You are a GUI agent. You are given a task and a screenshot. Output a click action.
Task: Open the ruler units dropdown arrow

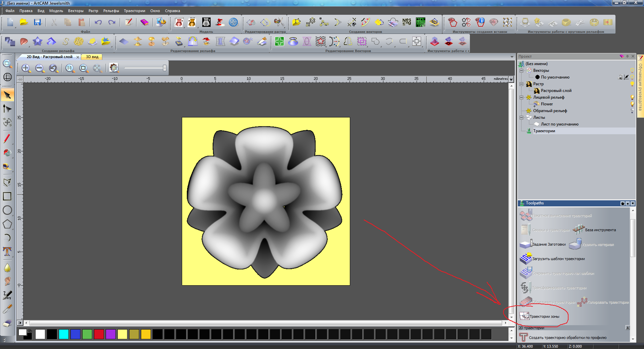pyautogui.click(x=511, y=79)
